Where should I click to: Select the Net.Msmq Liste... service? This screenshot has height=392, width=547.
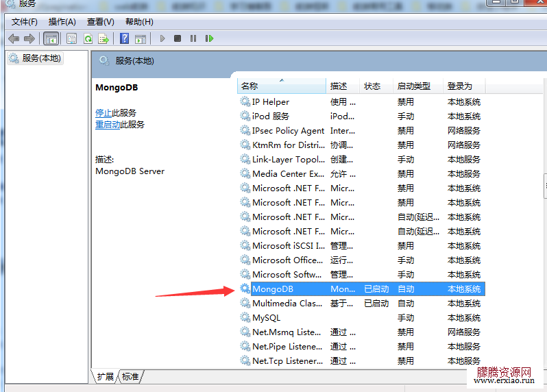tap(361, 332)
